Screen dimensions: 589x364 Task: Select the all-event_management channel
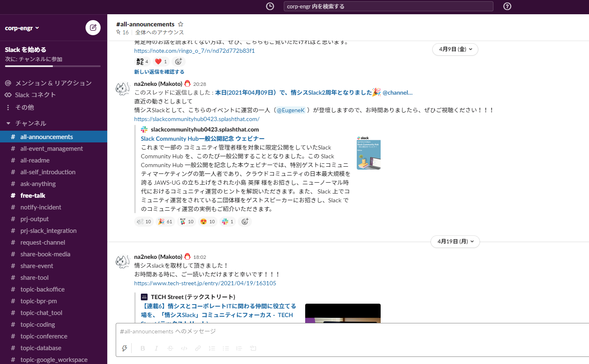click(54, 148)
